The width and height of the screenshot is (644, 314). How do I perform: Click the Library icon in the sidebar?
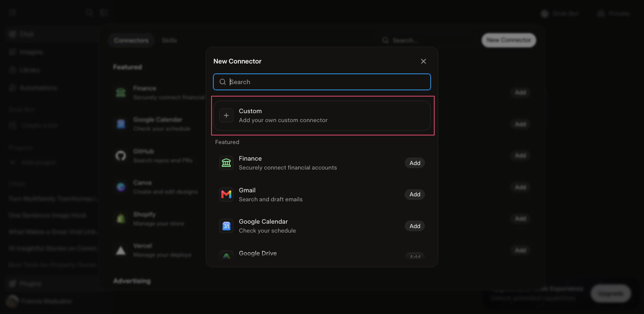(13, 70)
